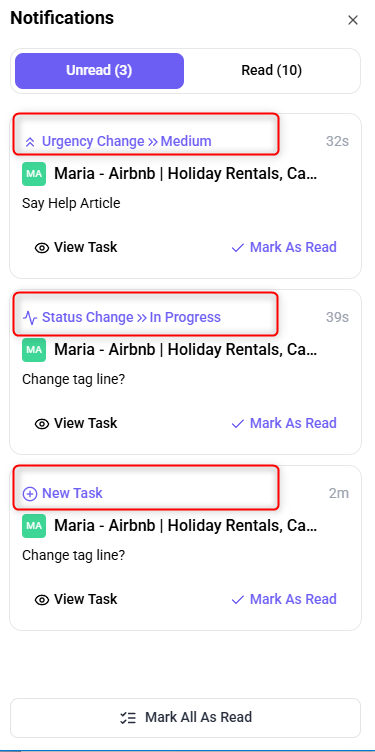View Task for the New Task notification
Viewport: 375px width, 752px height.
(x=76, y=599)
